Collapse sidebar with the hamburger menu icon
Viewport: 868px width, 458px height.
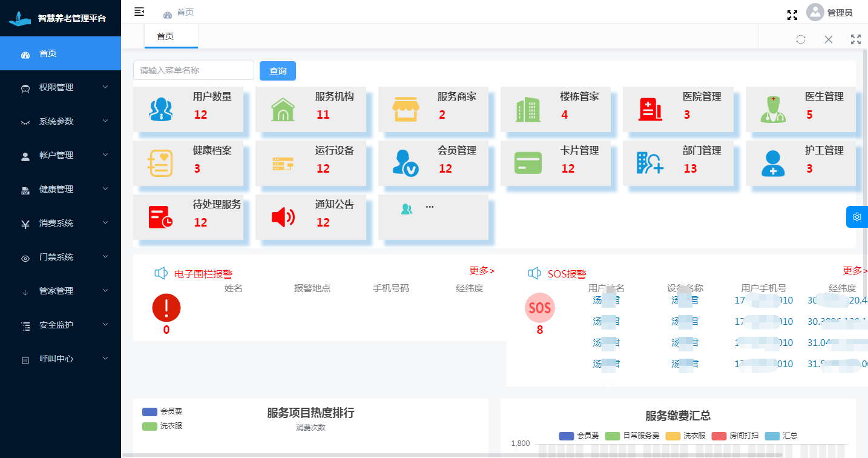point(139,12)
